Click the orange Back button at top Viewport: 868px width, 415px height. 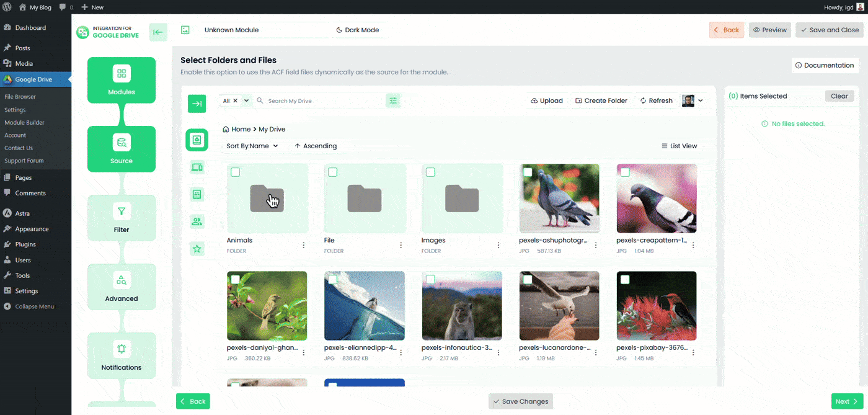[x=727, y=30]
